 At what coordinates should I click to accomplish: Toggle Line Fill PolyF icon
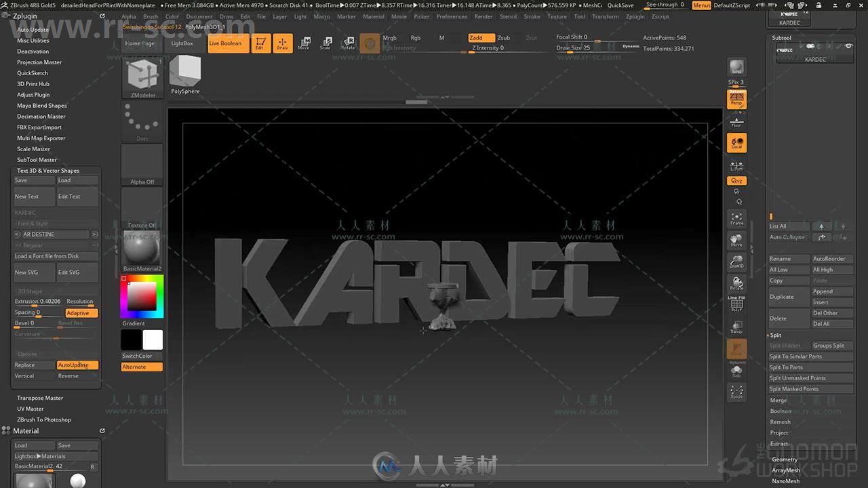coord(736,305)
